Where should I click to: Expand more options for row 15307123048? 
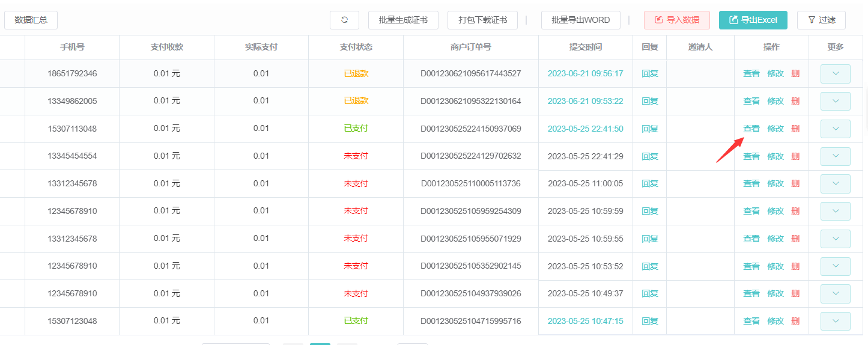point(836,321)
